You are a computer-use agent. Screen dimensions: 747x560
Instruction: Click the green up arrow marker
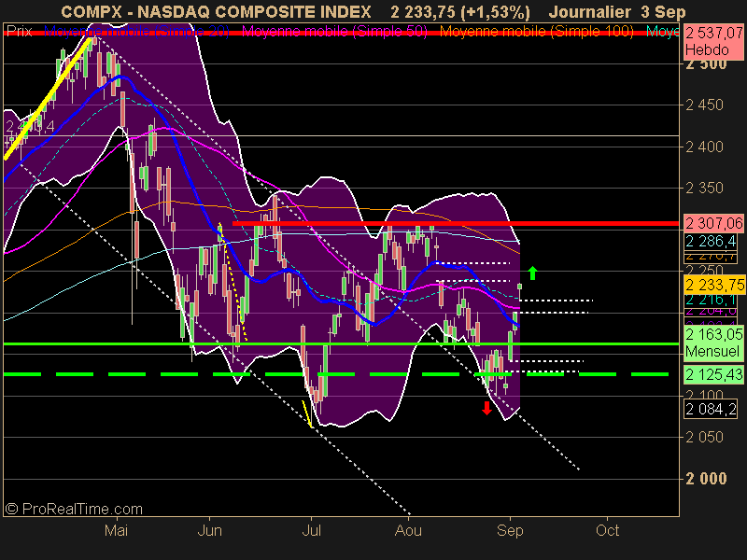[x=532, y=273]
